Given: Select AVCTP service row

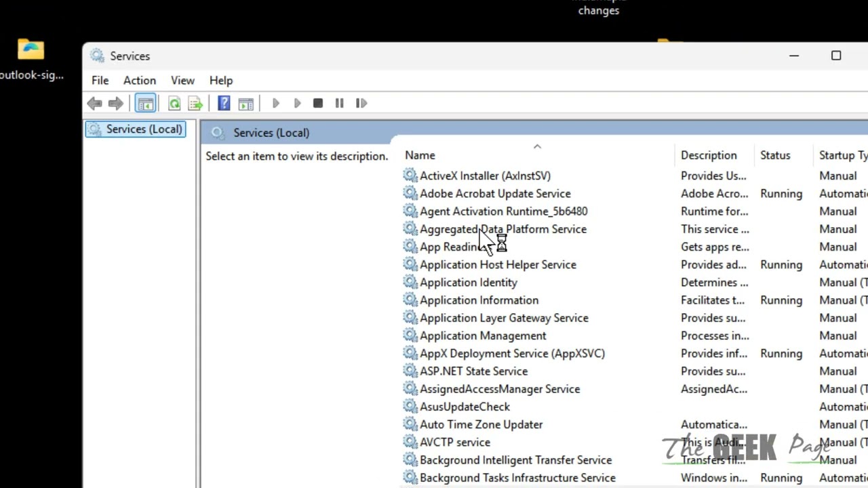Looking at the screenshot, I should click(454, 442).
